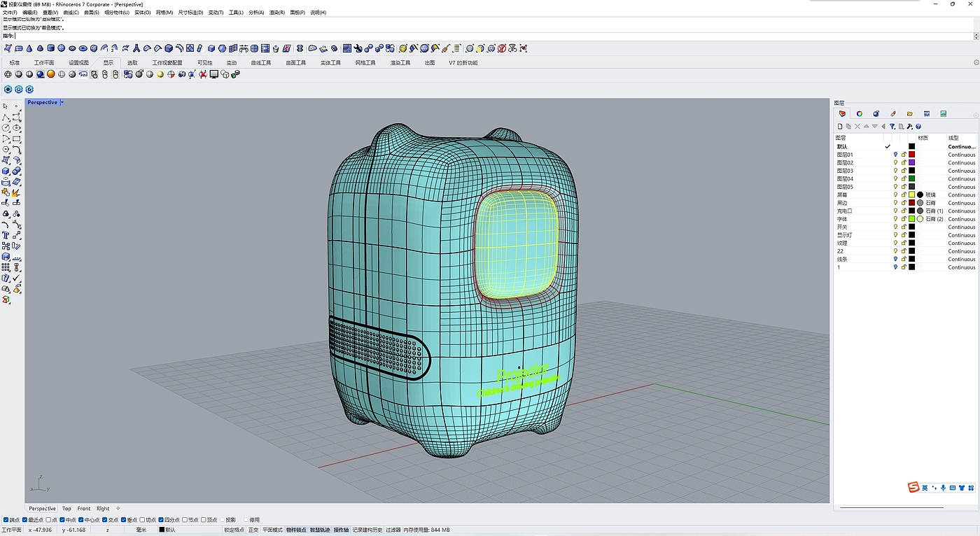Image resolution: width=980 pixels, height=536 pixels.
Task: Select the rendered display orange sphere icon
Action: (x=51, y=74)
